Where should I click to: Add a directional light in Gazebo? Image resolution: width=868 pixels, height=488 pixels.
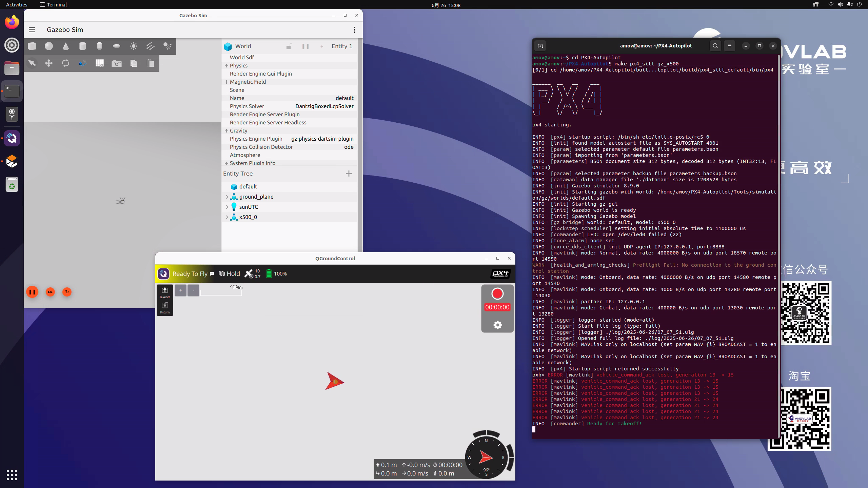coord(151,46)
